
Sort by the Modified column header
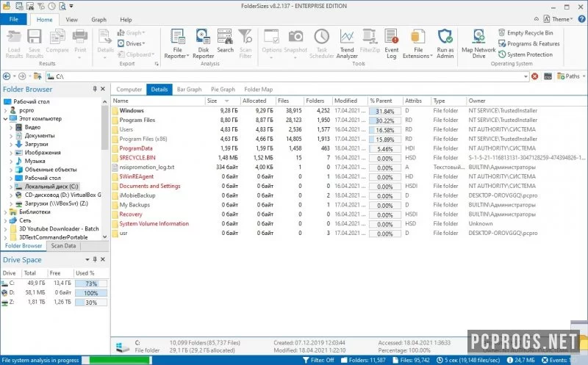coord(350,101)
